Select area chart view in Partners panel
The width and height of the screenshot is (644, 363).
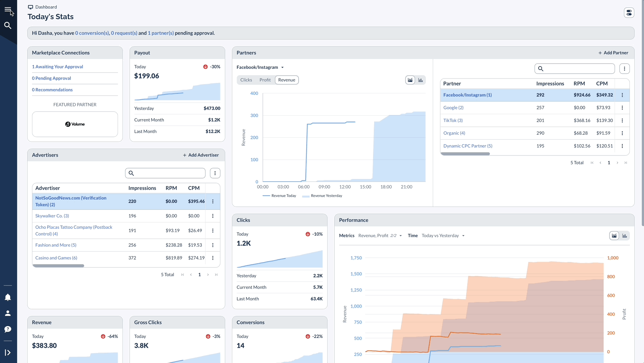tap(410, 80)
